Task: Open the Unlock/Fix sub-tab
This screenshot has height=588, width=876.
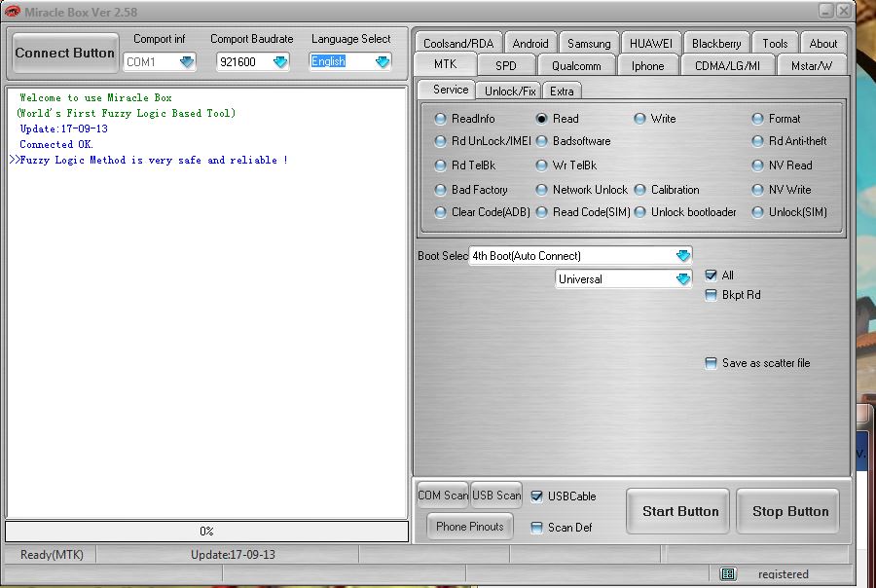Action: click(510, 91)
